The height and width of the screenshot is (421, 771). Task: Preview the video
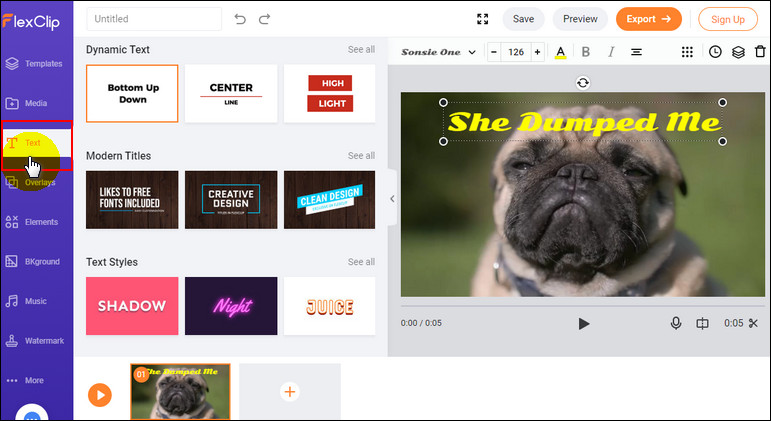580,19
